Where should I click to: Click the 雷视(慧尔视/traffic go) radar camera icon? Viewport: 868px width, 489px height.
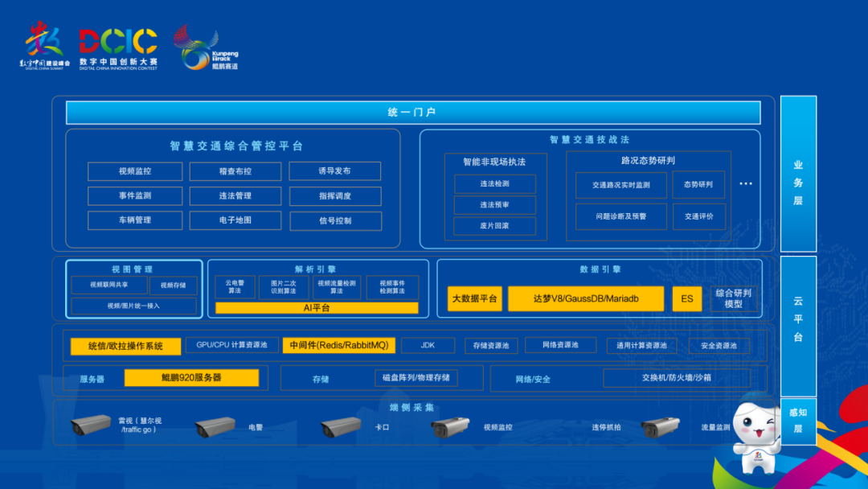click(x=88, y=425)
